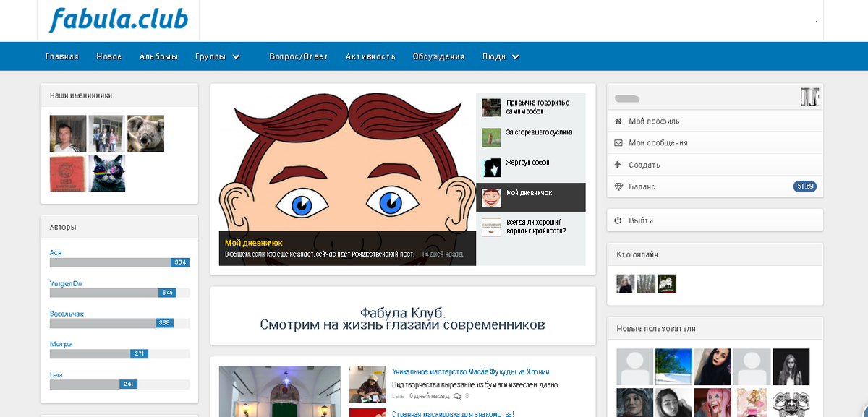Open the red stamp birthday avatar
The image size is (868, 417).
pos(68,173)
